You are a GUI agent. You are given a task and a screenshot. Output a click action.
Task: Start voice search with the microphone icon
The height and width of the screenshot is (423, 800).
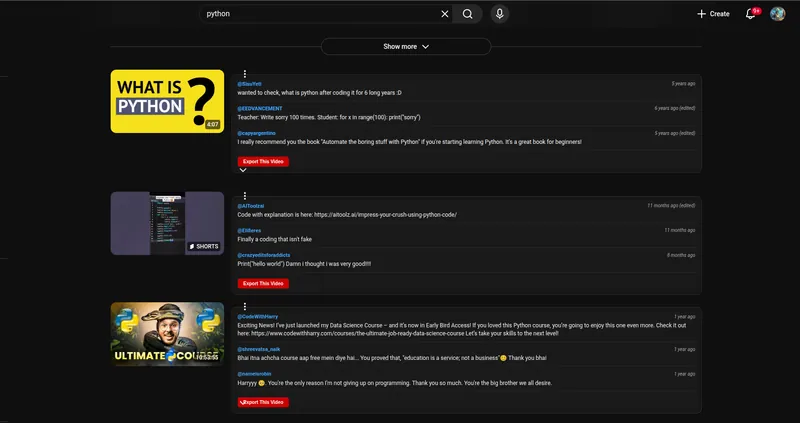499,14
